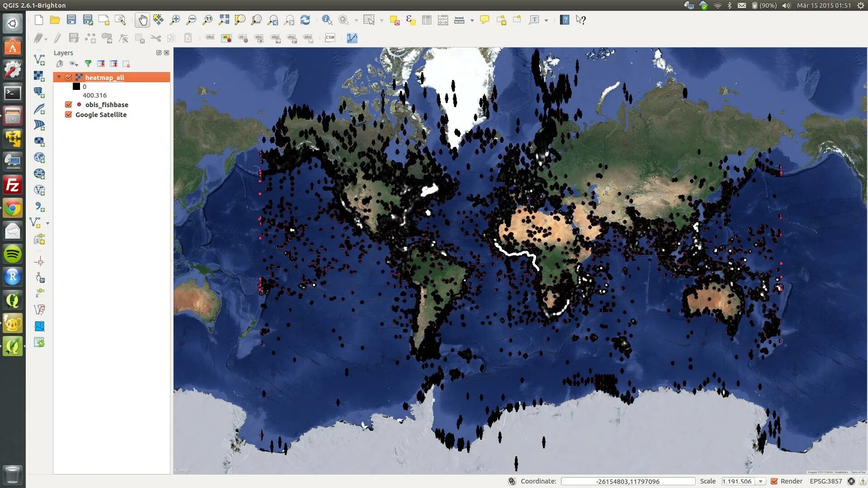Click the black heatmap color swatch

(76, 86)
